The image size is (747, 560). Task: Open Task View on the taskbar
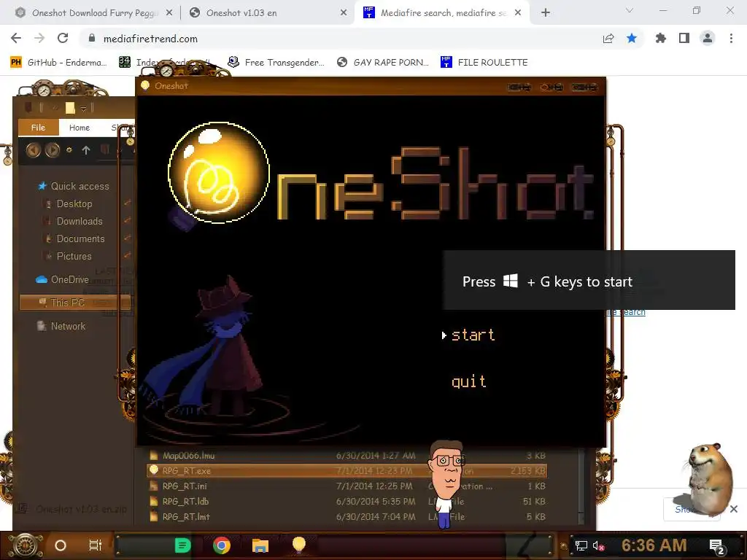tap(96, 545)
